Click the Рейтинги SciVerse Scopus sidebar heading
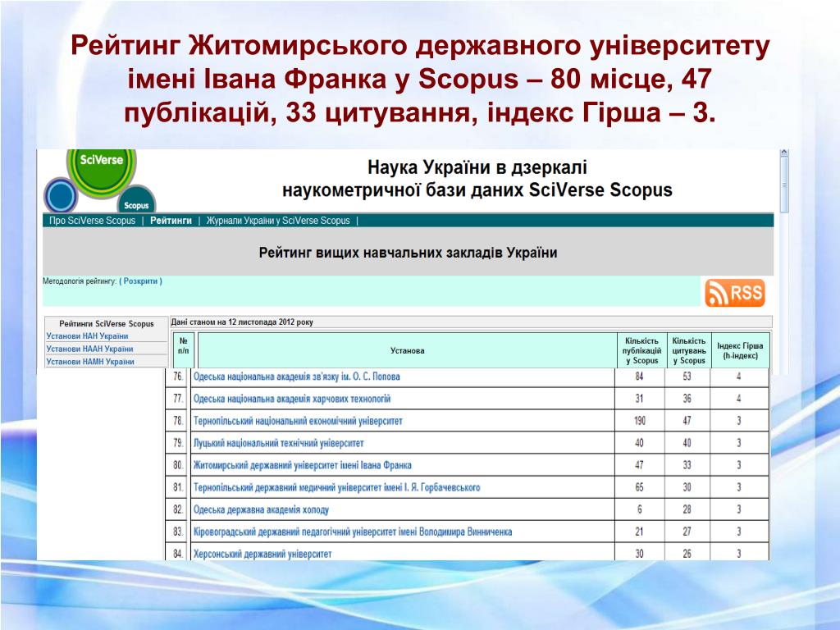 coord(106,323)
